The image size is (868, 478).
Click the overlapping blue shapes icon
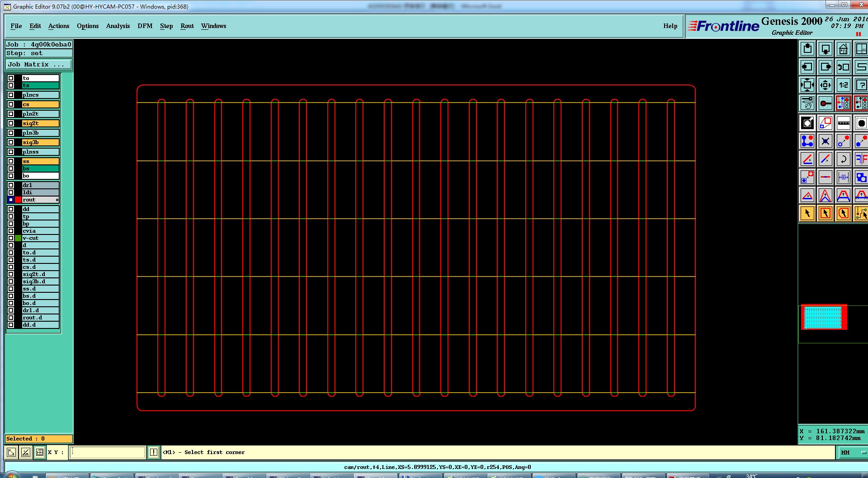[x=861, y=177]
